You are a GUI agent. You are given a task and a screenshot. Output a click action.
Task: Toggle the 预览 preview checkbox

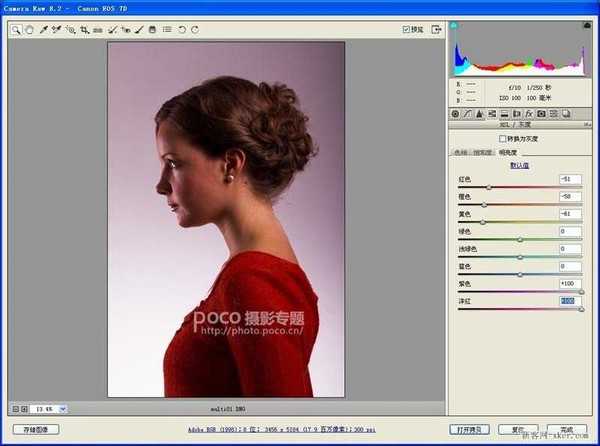point(406,30)
